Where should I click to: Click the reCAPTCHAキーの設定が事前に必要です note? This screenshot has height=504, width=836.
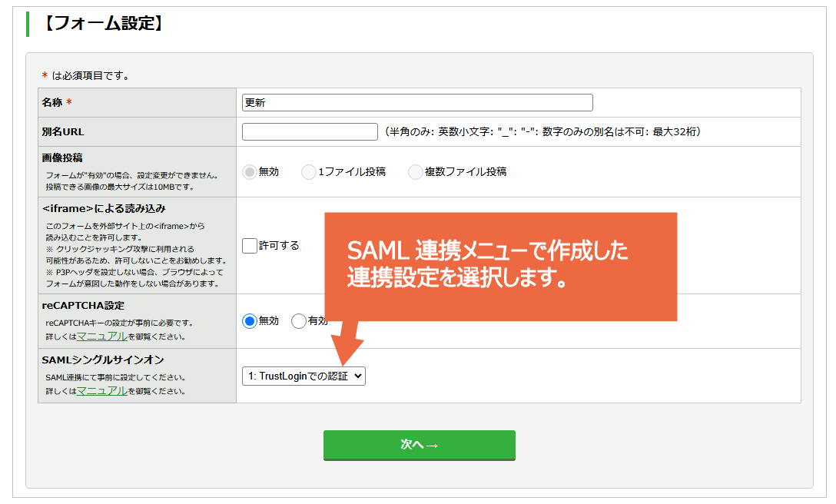(119, 323)
